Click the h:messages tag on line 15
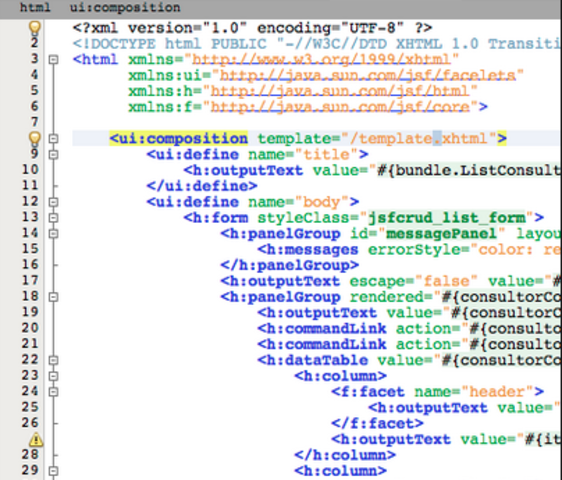The width and height of the screenshot is (562, 480). [x=308, y=249]
